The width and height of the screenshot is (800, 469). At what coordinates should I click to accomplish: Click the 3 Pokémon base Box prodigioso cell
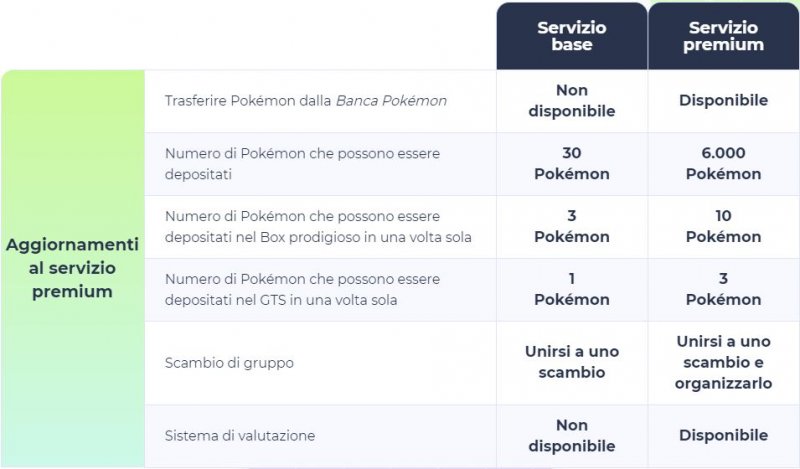(571, 227)
